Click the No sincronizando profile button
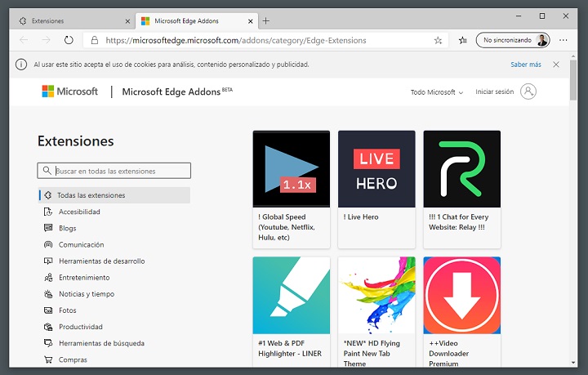 (x=513, y=40)
